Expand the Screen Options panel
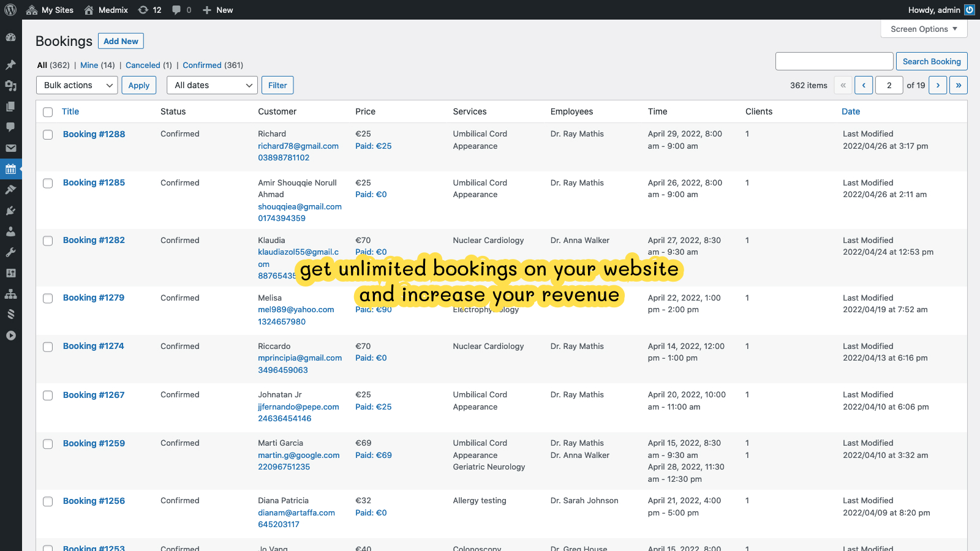980x551 pixels. pyautogui.click(x=924, y=29)
